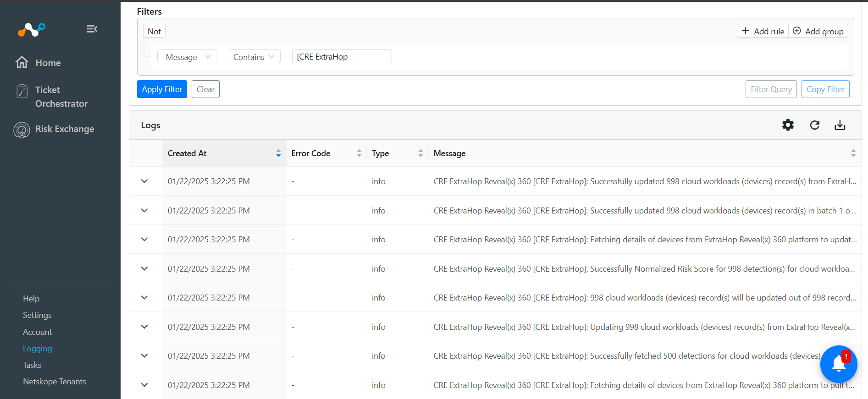Expand the 'Fetching details ... to updat...' log row
The image size is (868, 399).
144,239
